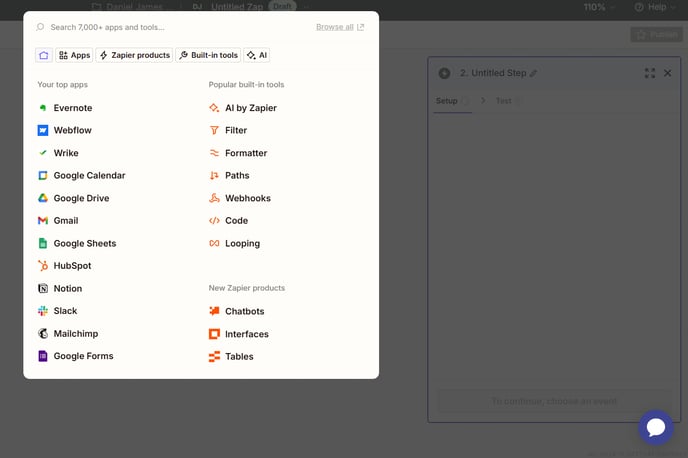Click the Webflow app icon
This screenshot has height=458, width=688.
point(43,130)
